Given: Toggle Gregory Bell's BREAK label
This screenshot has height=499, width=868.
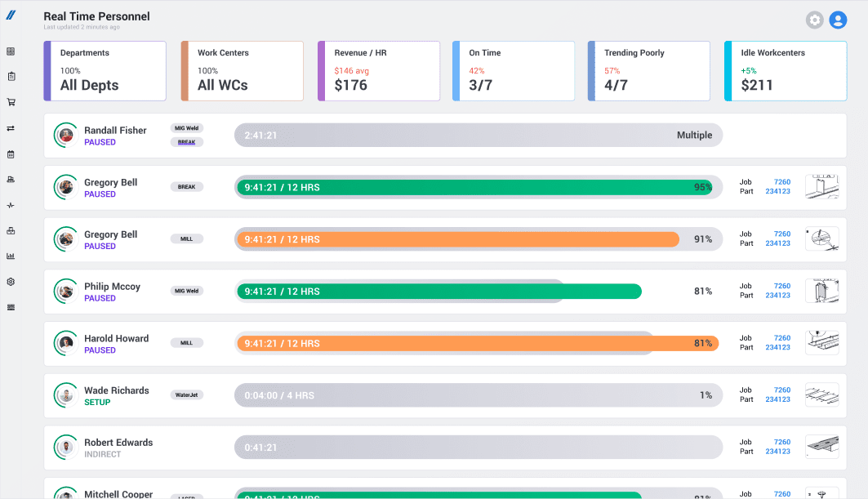Looking at the screenshot, I should click(x=187, y=186).
